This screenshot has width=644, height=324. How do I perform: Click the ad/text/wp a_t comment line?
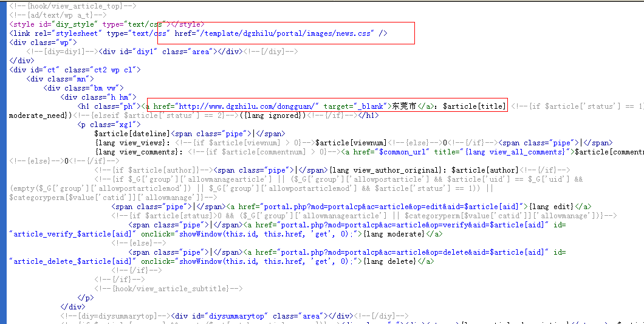pos(58,15)
